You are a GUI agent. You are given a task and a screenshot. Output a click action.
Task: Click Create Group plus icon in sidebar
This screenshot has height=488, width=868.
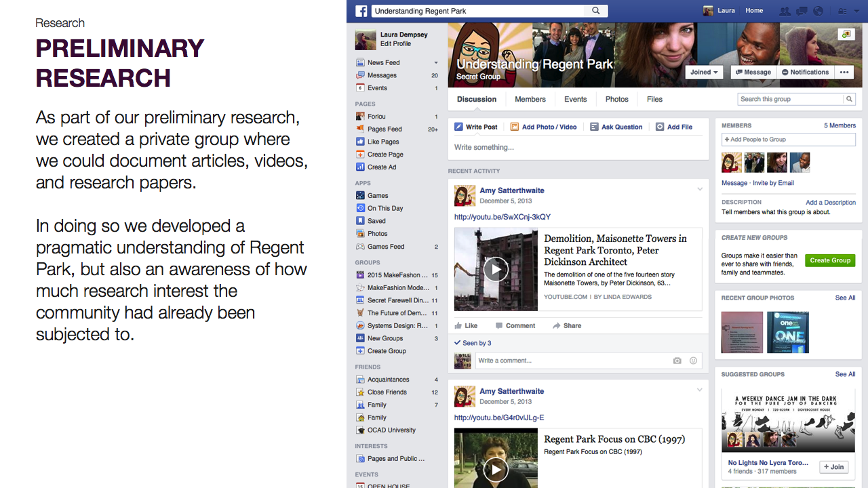pos(360,351)
